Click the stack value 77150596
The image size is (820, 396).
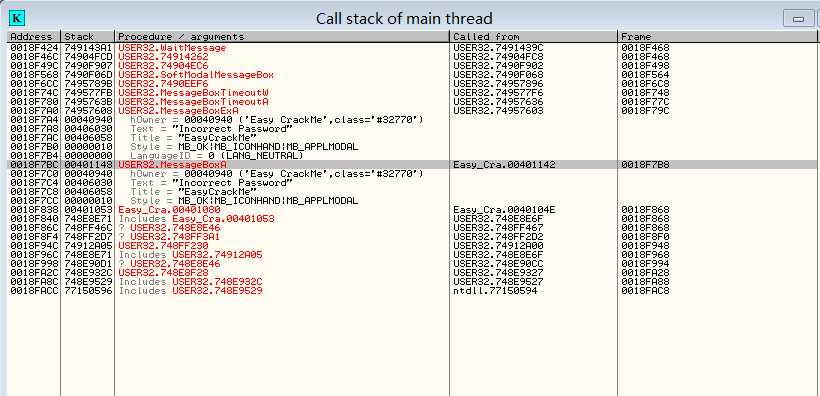[x=88, y=291]
